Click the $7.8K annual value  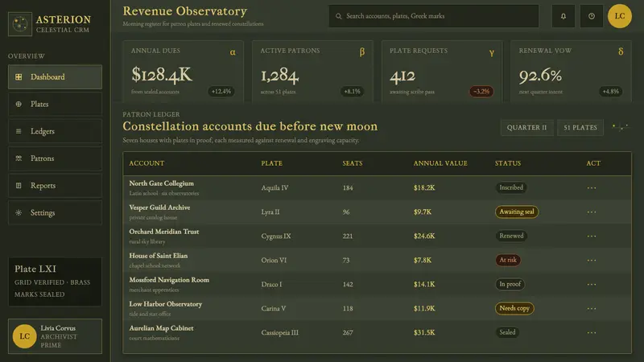pyautogui.click(x=423, y=260)
